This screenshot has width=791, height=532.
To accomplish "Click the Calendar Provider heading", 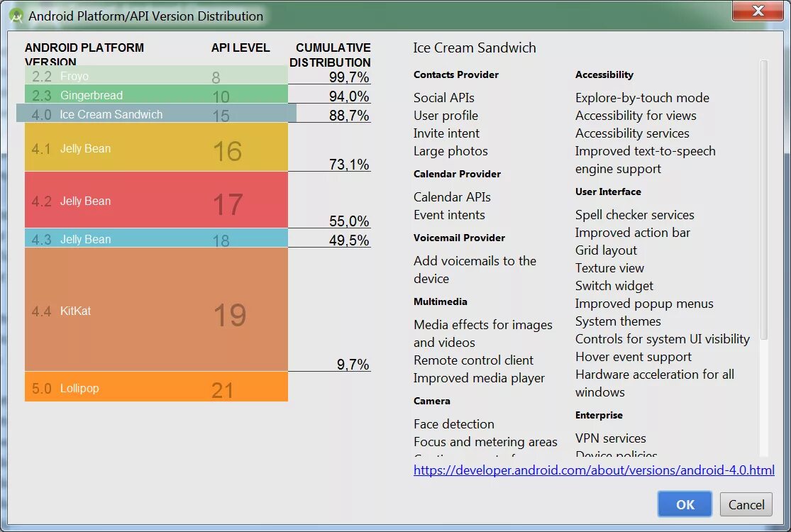I will click(x=457, y=174).
